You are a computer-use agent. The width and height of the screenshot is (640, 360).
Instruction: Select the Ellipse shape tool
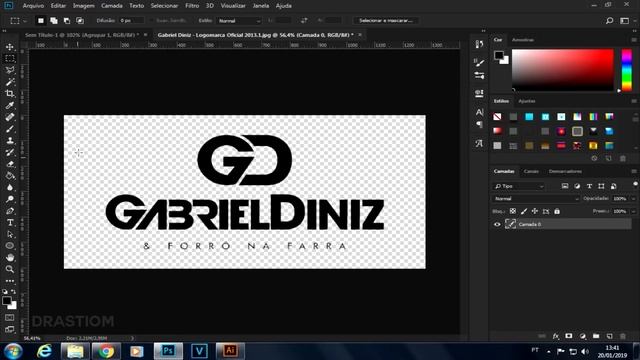pos(10,246)
